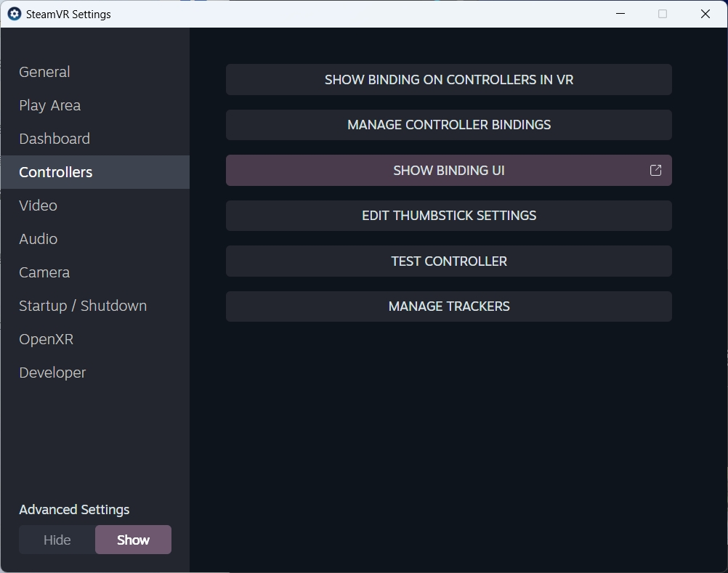Go to the Developer section

(x=52, y=373)
